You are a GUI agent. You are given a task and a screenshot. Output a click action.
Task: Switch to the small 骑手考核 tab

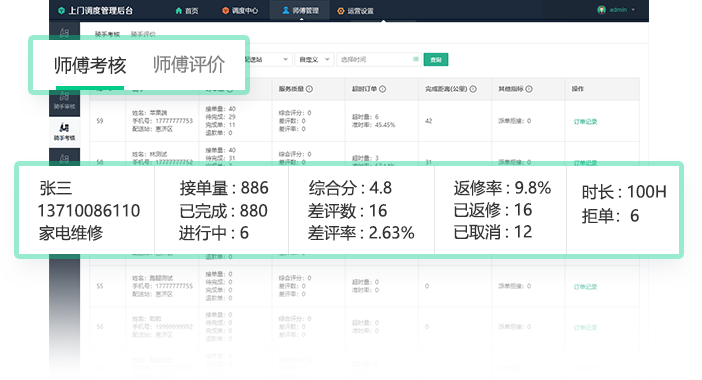pos(107,34)
